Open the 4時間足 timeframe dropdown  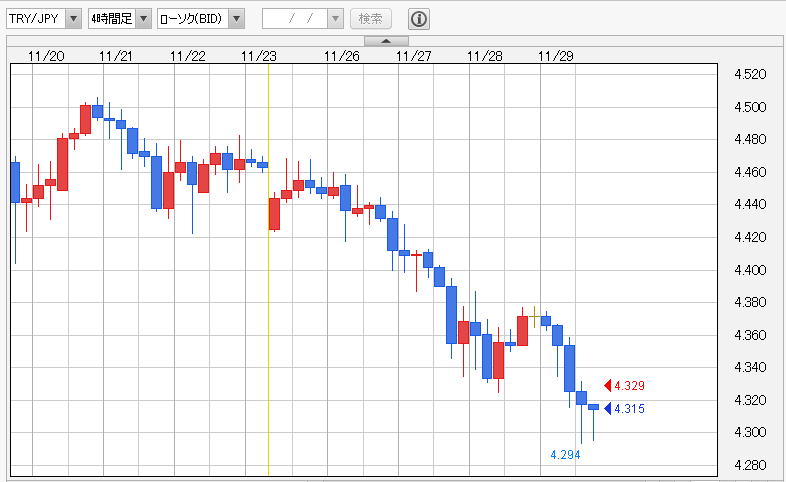click(120, 19)
